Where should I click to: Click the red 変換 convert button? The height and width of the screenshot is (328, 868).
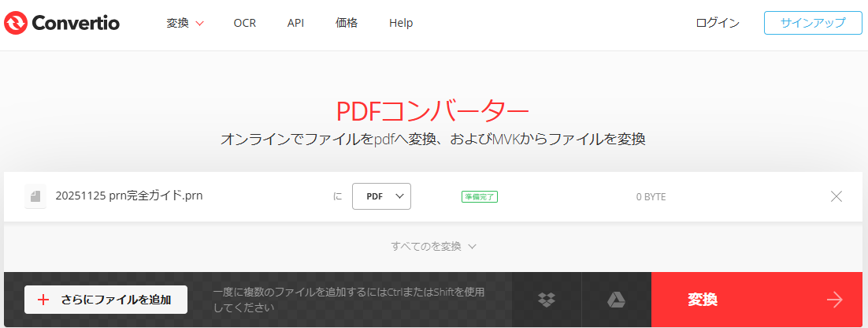click(x=757, y=300)
